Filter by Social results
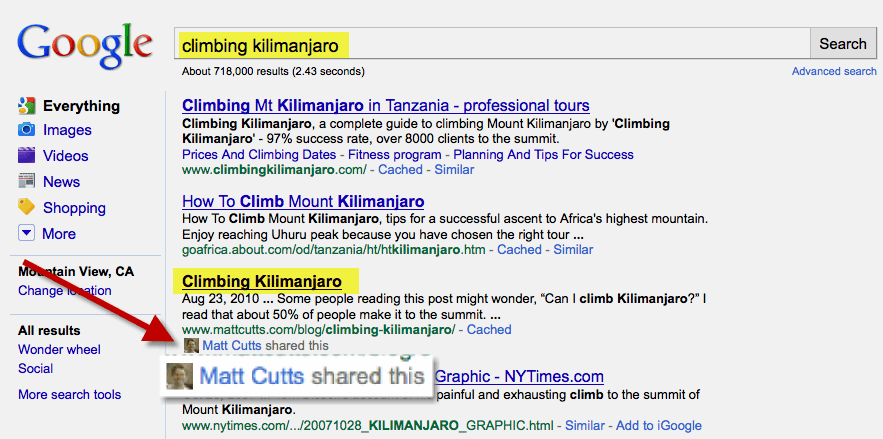Image resolution: width=883 pixels, height=439 pixels. [x=35, y=369]
